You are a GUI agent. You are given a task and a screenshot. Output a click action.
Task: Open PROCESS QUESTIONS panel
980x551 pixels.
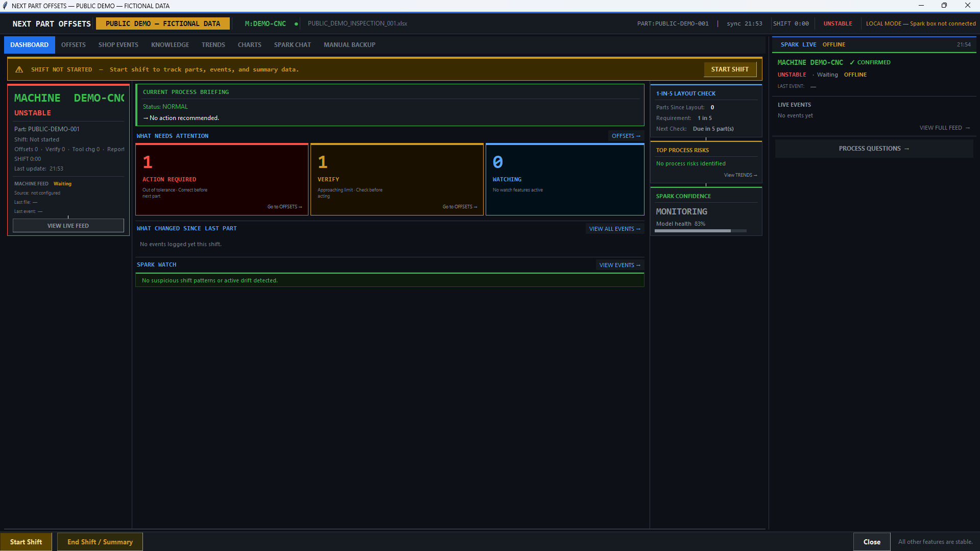pyautogui.click(x=874, y=149)
